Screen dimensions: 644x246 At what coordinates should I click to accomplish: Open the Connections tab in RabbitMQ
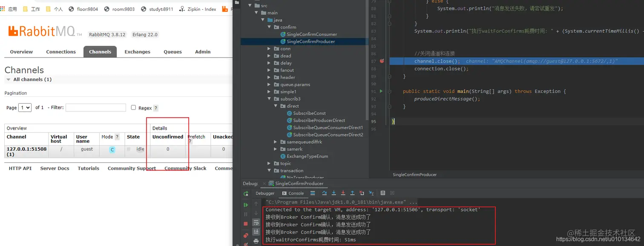[x=61, y=52]
